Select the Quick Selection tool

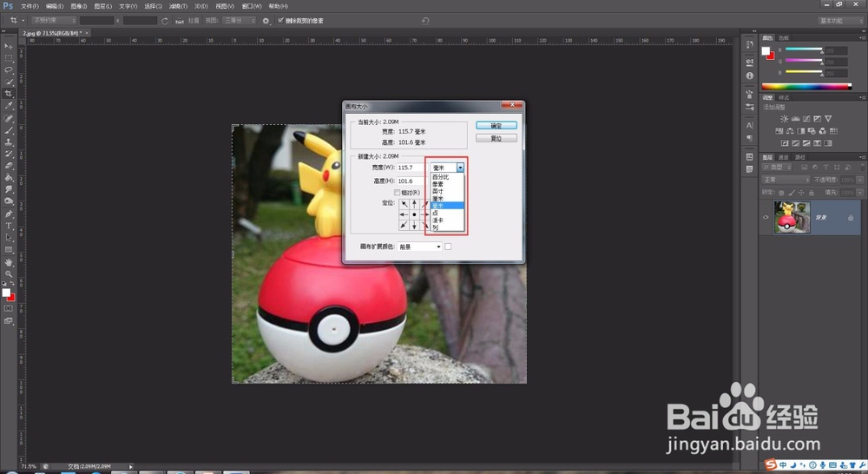[9, 82]
